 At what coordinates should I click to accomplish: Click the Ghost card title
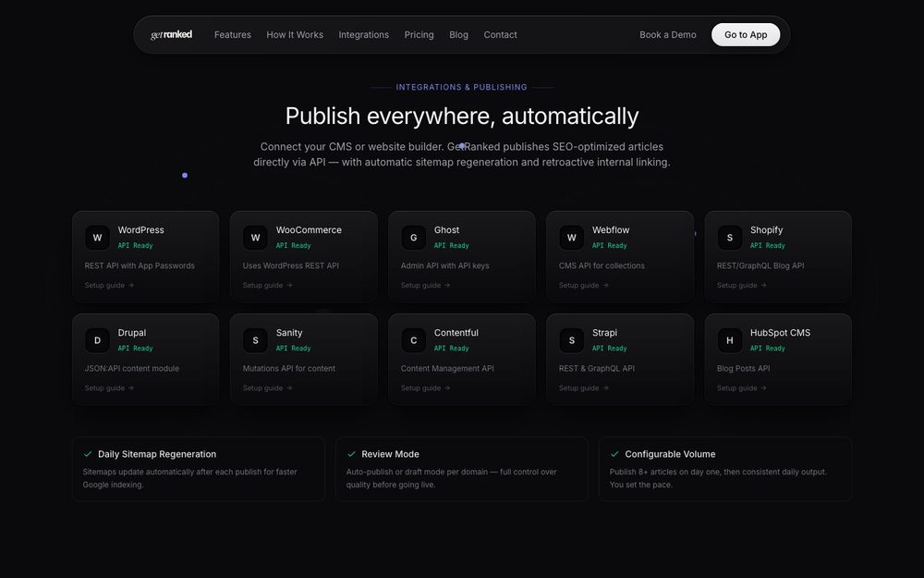(446, 230)
